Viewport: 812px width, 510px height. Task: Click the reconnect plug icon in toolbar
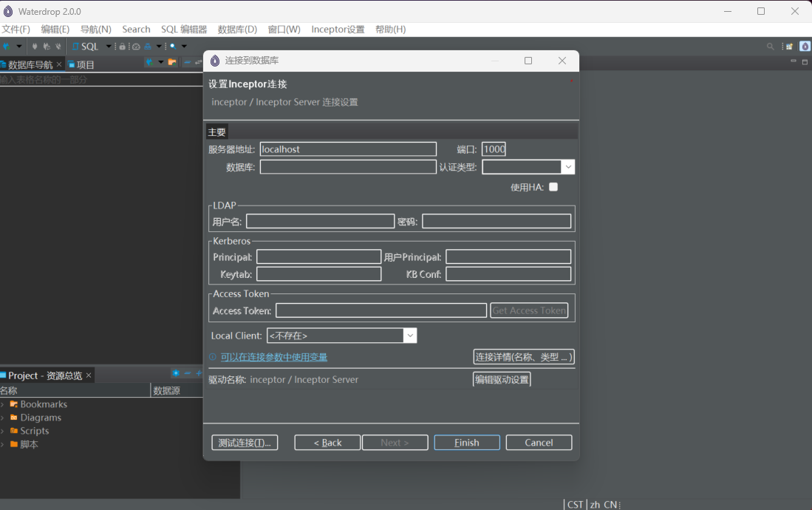(x=47, y=46)
